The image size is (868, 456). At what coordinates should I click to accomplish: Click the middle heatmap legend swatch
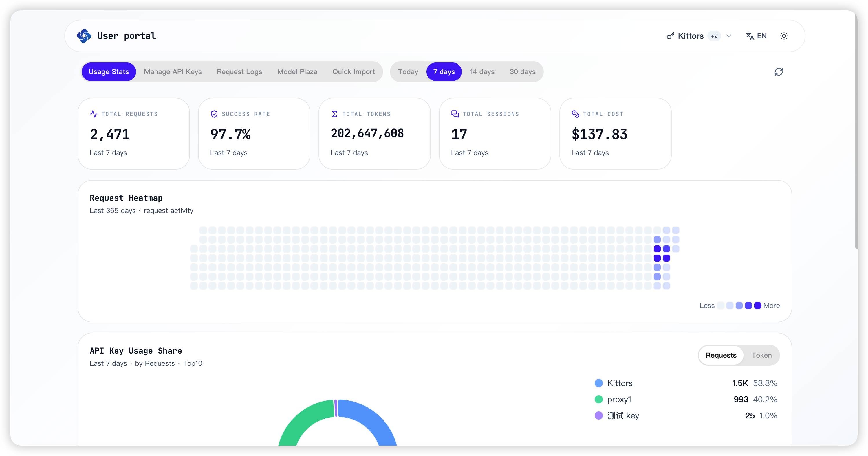(x=739, y=306)
